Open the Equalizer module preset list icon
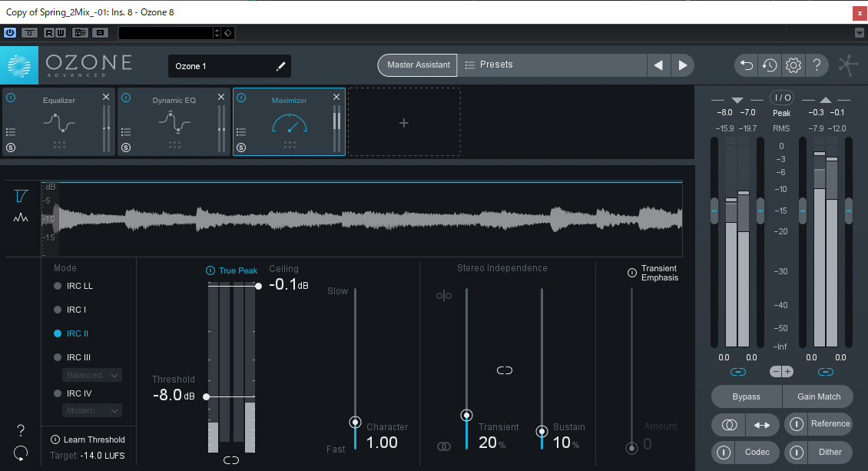The image size is (868, 471). 11,132
